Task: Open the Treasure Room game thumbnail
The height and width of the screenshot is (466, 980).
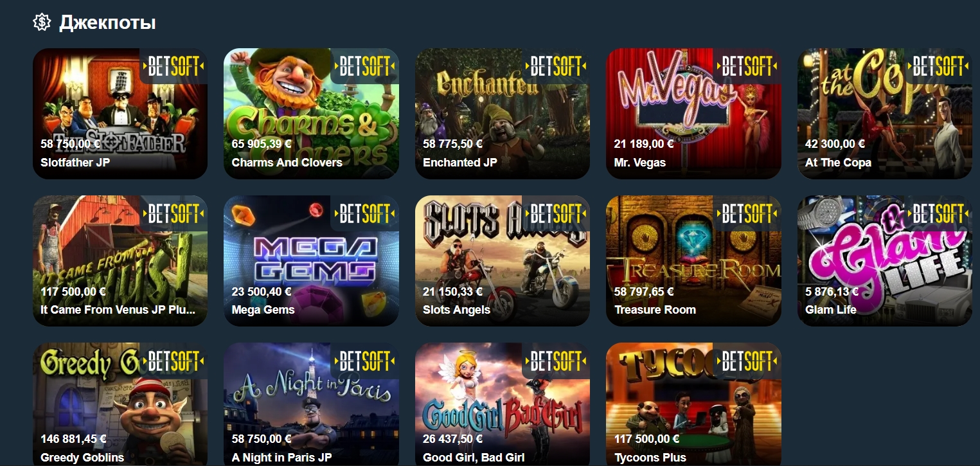Action: point(693,260)
